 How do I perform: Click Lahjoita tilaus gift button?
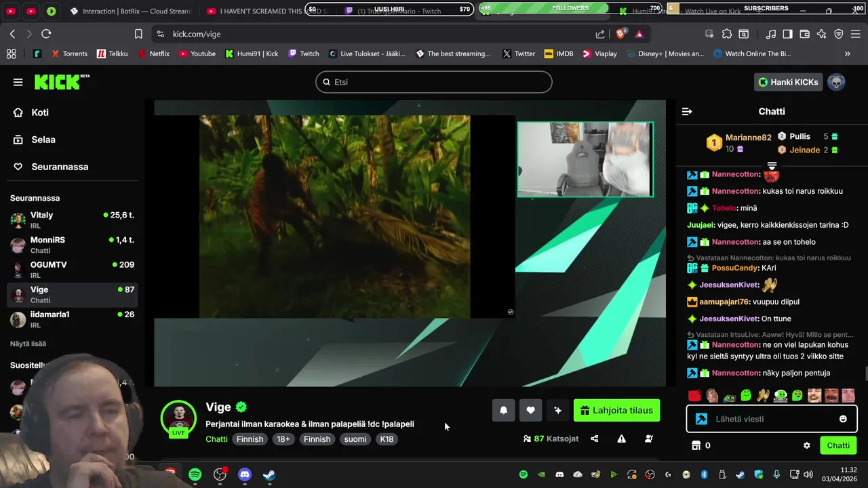(x=616, y=410)
